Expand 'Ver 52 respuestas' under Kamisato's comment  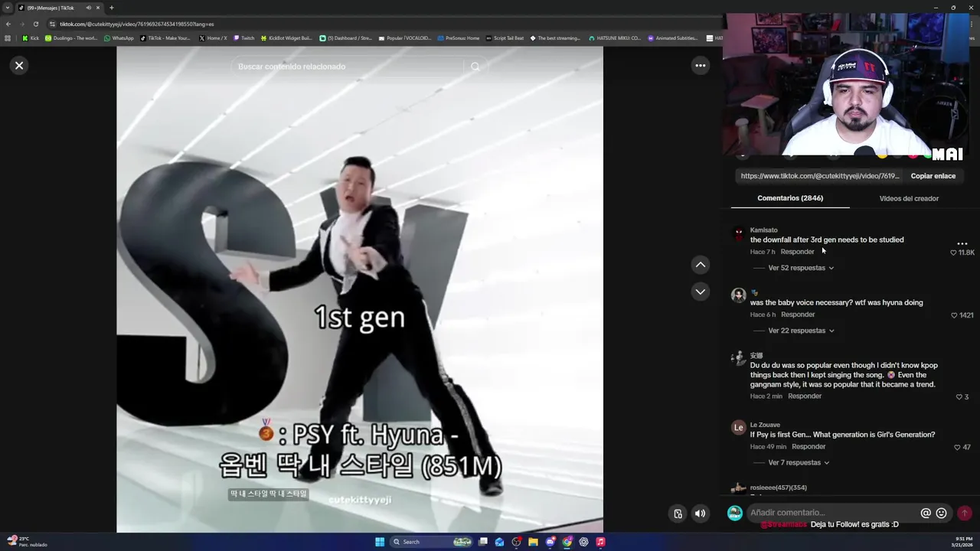(801, 268)
